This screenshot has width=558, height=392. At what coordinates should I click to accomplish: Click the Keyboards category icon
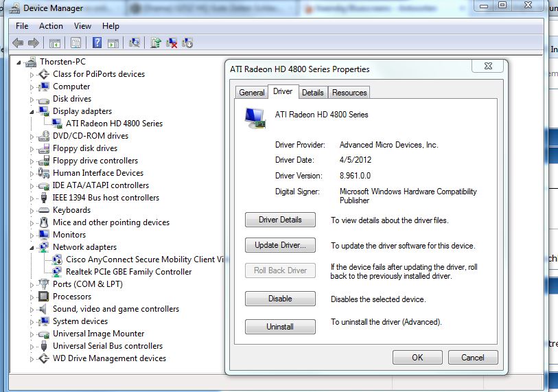click(44, 210)
